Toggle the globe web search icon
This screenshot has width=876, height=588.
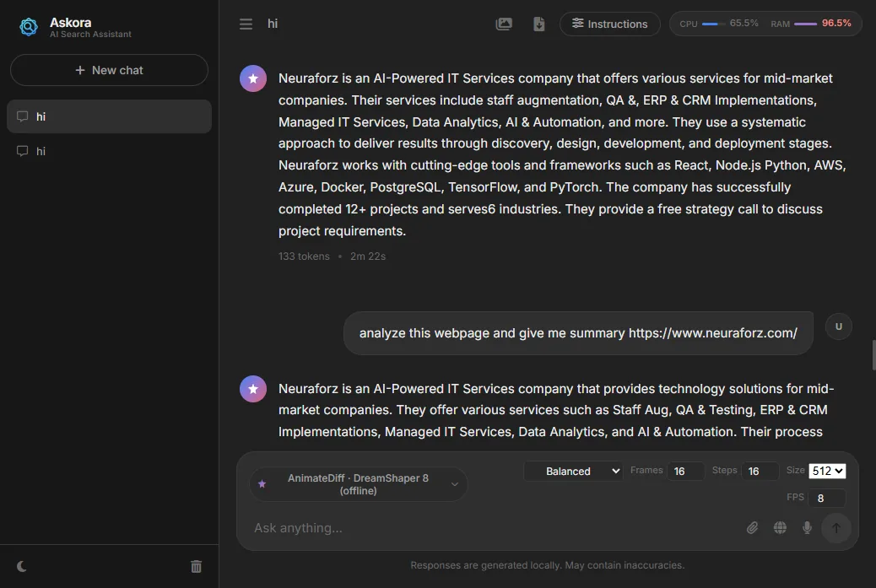pos(780,528)
